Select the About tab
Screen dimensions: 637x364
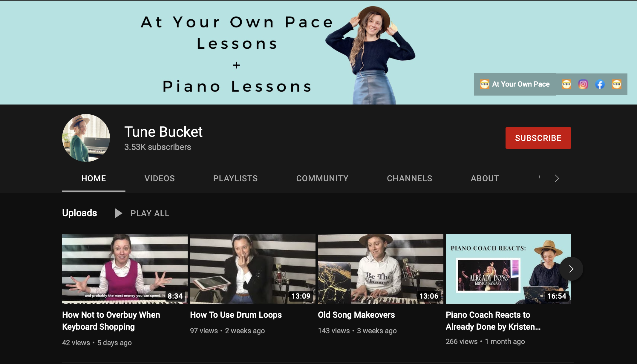tap(485, 178)
